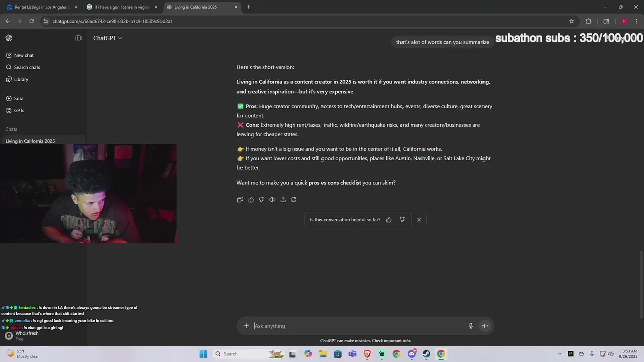
Task: Open a new browser tab
Action: (x=248, y=7)
